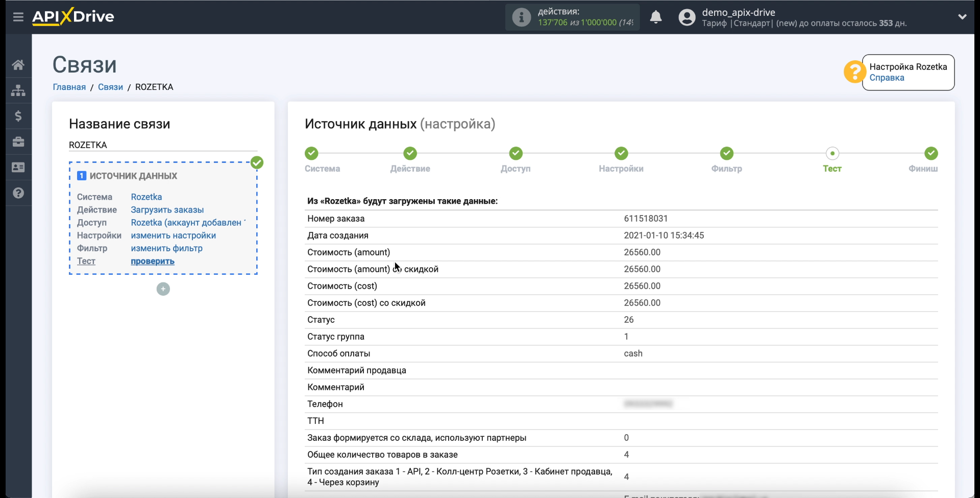Go to Главная breadcrumb
The image size is (980, 498).
pyautogui.click(x=69, y=87)
